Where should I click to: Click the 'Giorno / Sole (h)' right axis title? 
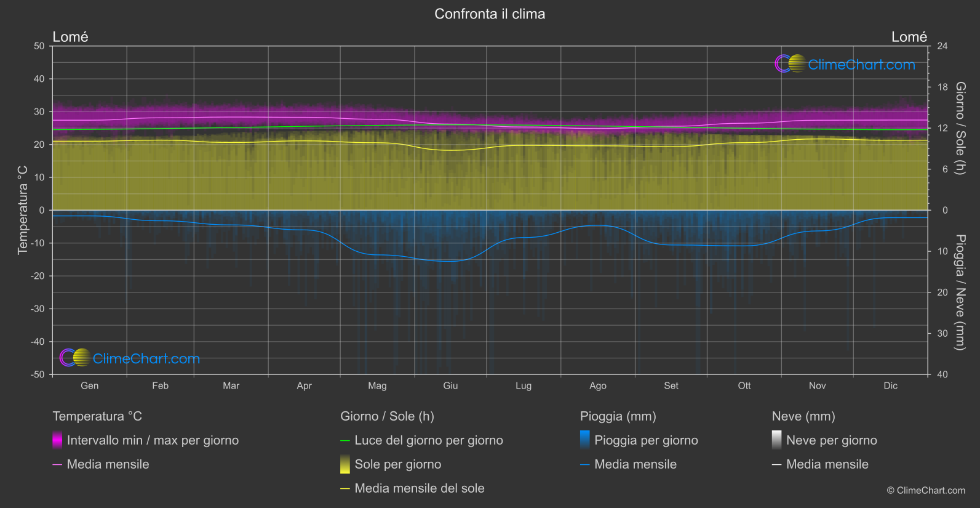(x=960, y=128)
